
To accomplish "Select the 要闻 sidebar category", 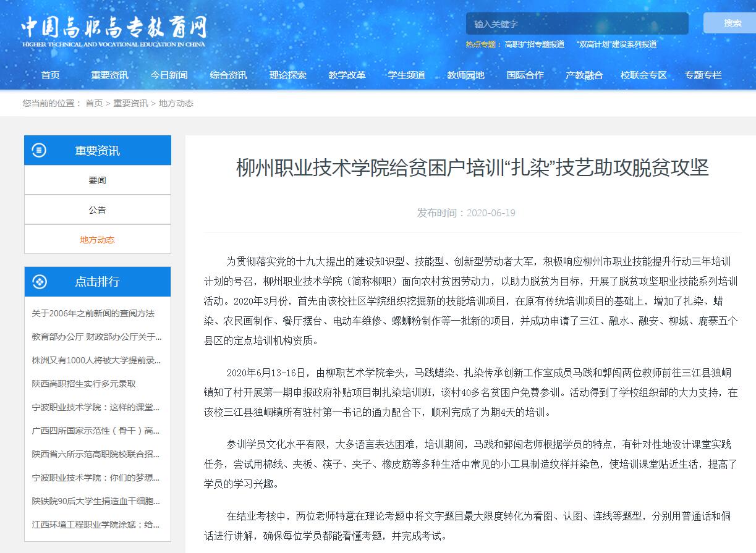I will click(x=97, y=180).
